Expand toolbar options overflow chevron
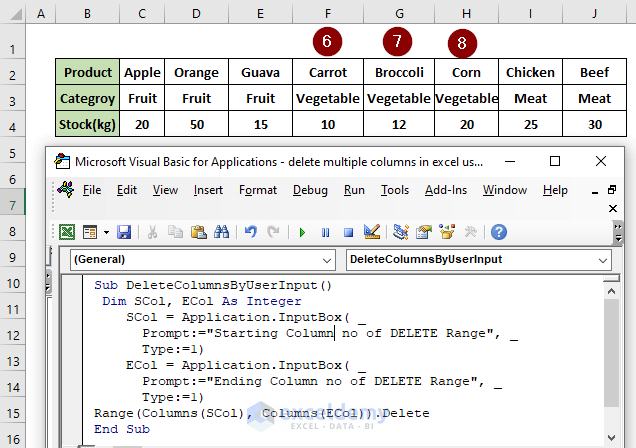The height and width of the screenshot is (448, 636). coord(618,232)
